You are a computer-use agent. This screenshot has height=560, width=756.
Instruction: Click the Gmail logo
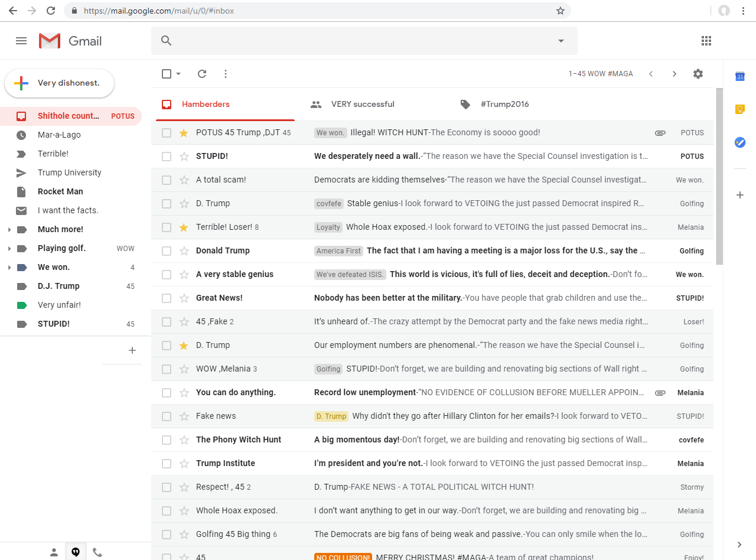[x=70, y=41]
